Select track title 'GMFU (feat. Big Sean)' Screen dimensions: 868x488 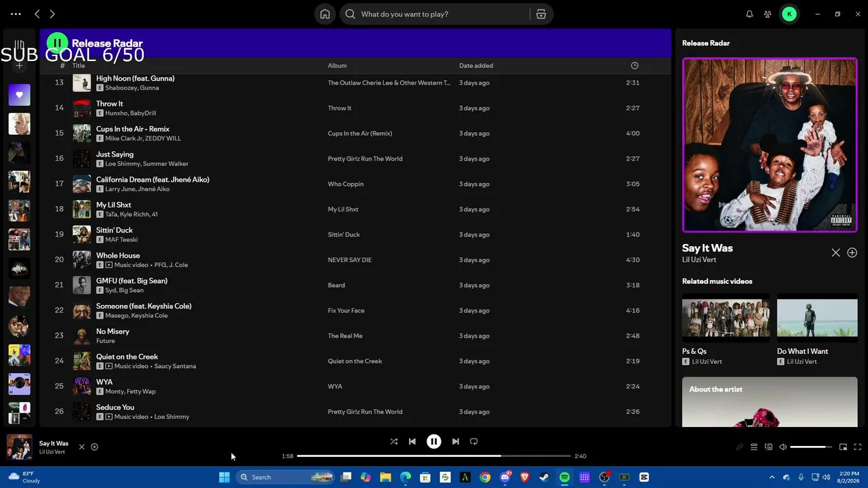point(132,281)
